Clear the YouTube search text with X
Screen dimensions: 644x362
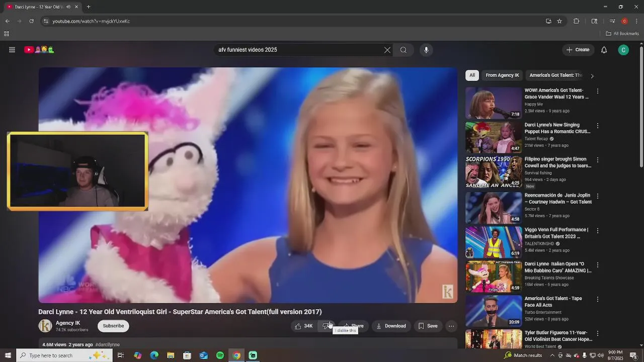pos(387,50)
